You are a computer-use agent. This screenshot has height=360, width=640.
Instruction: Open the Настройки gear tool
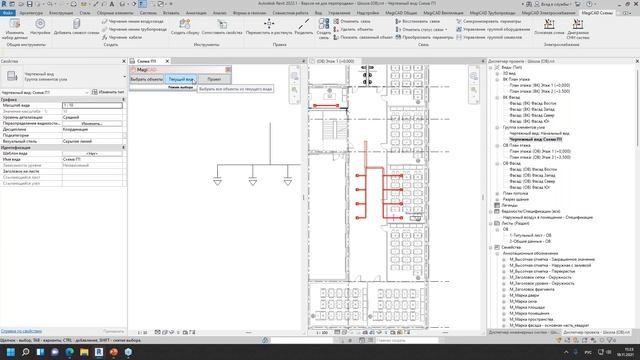40,27
